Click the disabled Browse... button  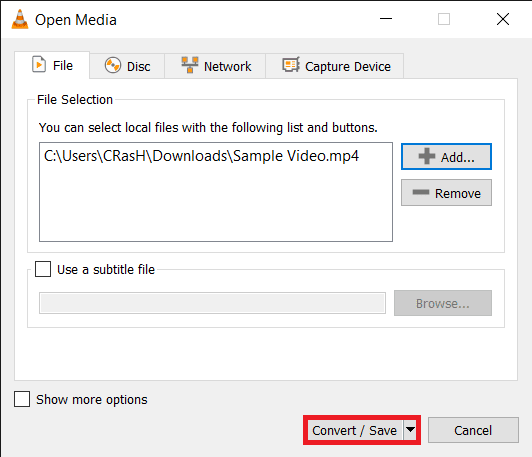tap(443, 303)
